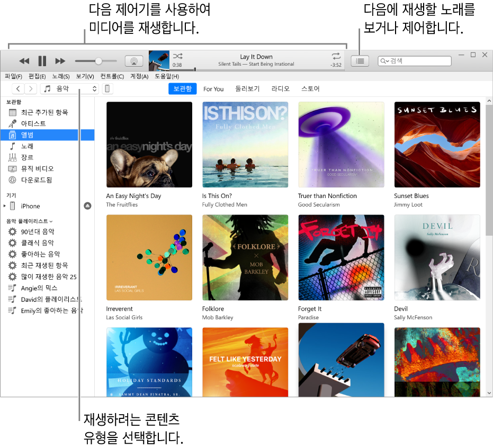This screenshot has width=493, height=448.
Task: Open the 노래(S) menu
Action: point(61,76)
